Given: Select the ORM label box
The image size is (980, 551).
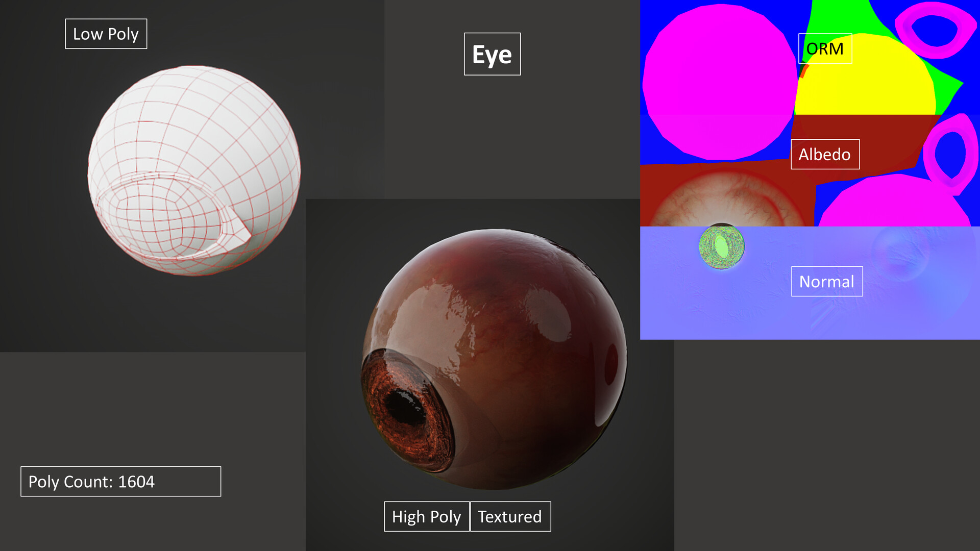Looking at the screenshot, I should [x=825, y=49].
